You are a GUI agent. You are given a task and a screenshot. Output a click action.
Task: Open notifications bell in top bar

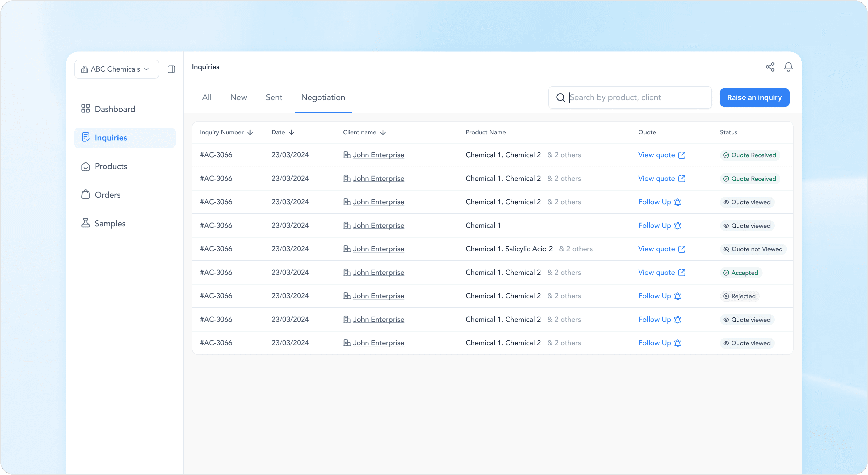pos(788,67)
